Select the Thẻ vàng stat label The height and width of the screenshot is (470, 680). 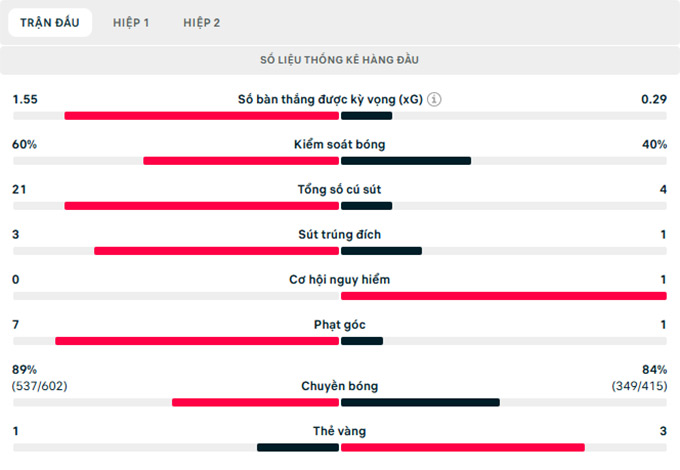point(340,431)
